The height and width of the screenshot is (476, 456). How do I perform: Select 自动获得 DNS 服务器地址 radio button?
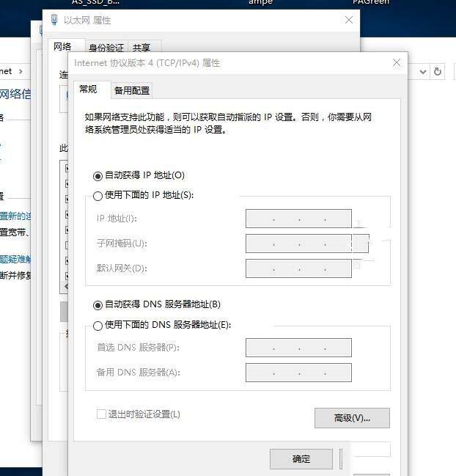tap(98, 305)
